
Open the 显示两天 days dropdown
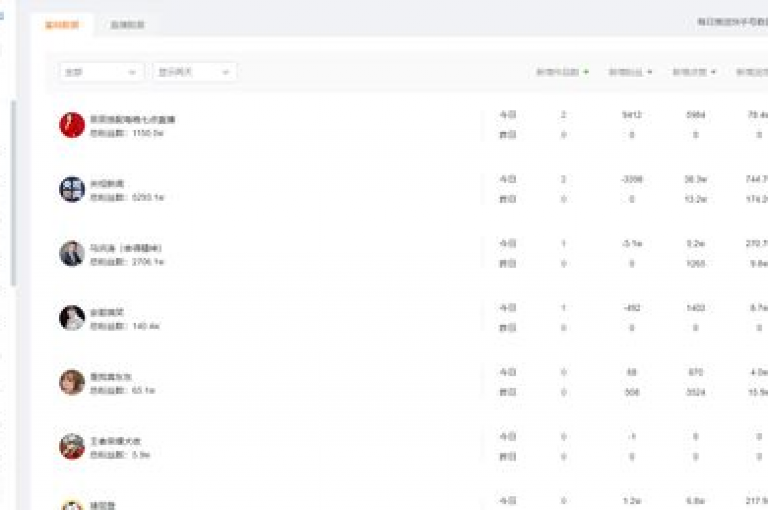coord(194,72)
